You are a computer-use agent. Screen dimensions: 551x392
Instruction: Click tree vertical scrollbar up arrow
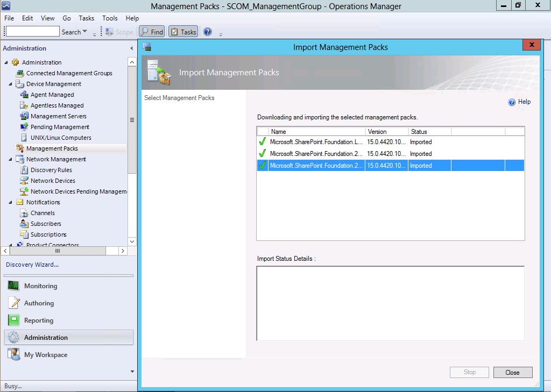132,62
